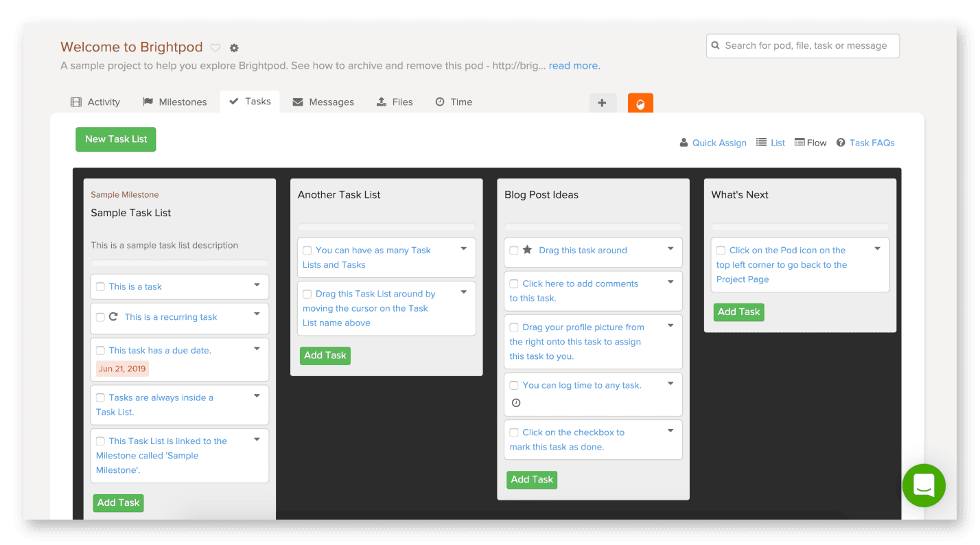Open the Files tab
This screenshot has width=980, height=545.
[395, 102]
